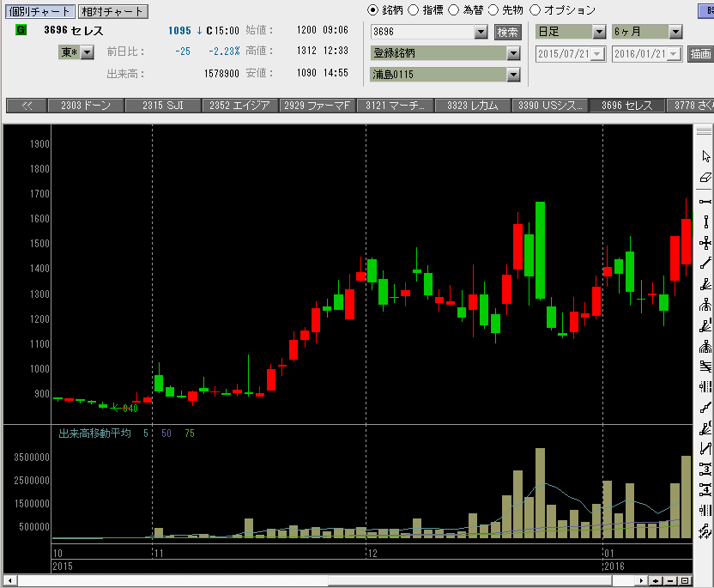Select the 指標 radio button
This screenshot has width=714, height=588.
click(413, 10)
